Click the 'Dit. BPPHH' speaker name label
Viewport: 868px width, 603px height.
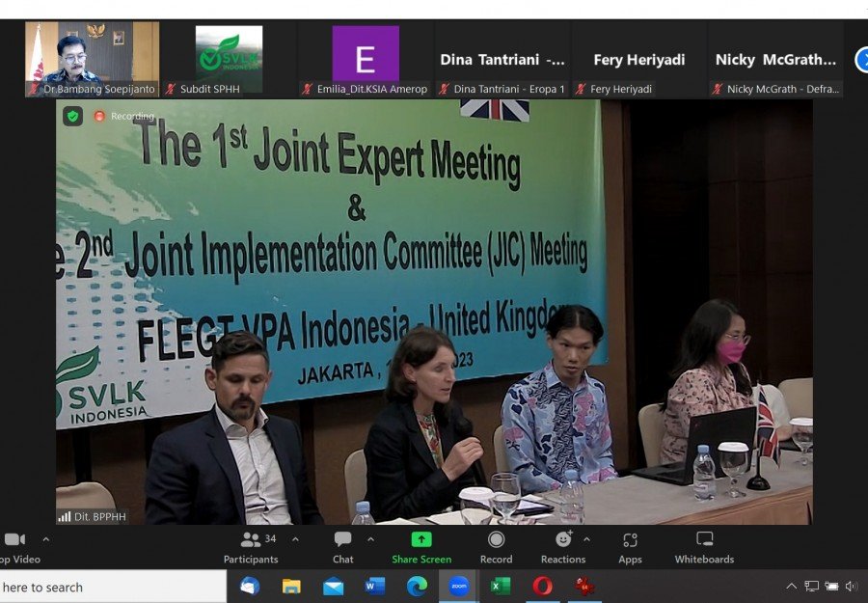(100, 516)
